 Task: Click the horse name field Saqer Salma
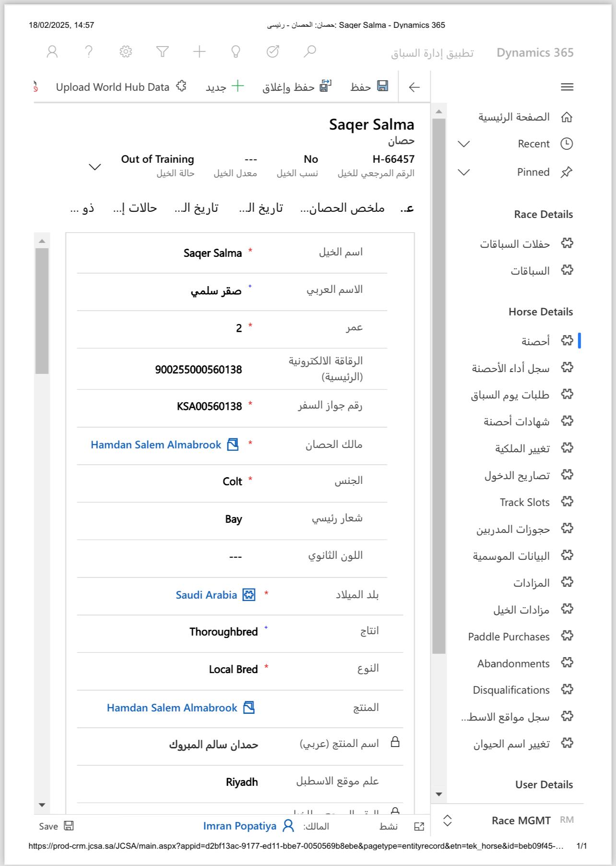click(213, 253)
